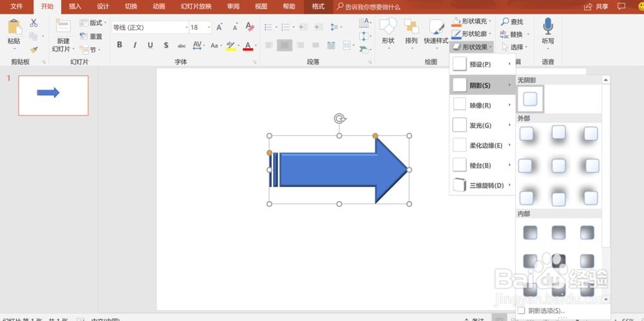Center align text

(x=285, y=45)
